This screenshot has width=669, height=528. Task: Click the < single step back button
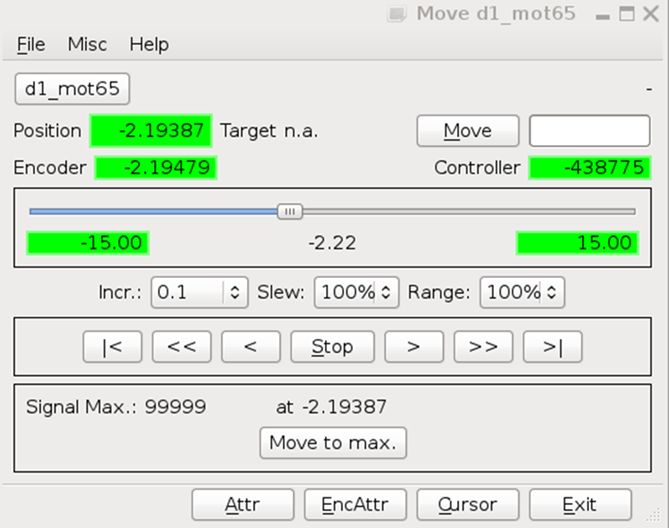(x=251, y=347)
